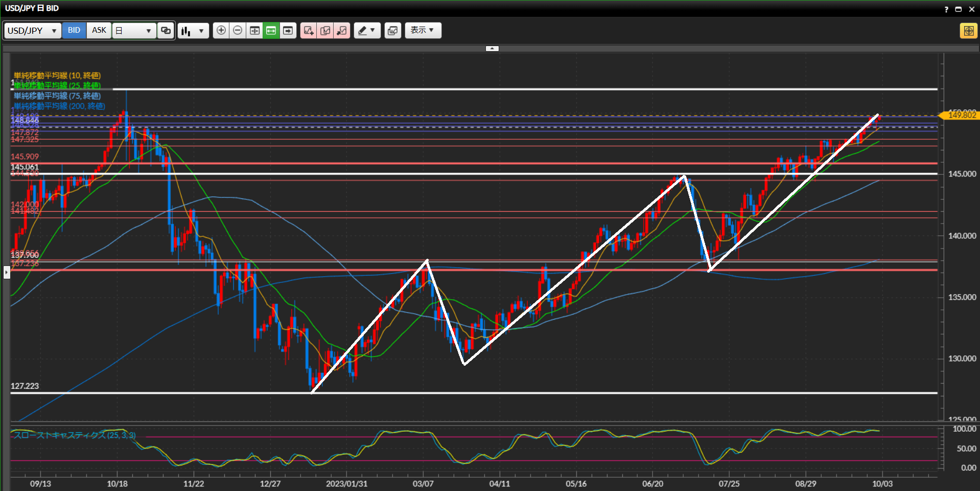Image resolution: width=980 pixels, height=491 pixels.
Task: Click the pink edit indicator icon
Action: [x=325, y=31]
